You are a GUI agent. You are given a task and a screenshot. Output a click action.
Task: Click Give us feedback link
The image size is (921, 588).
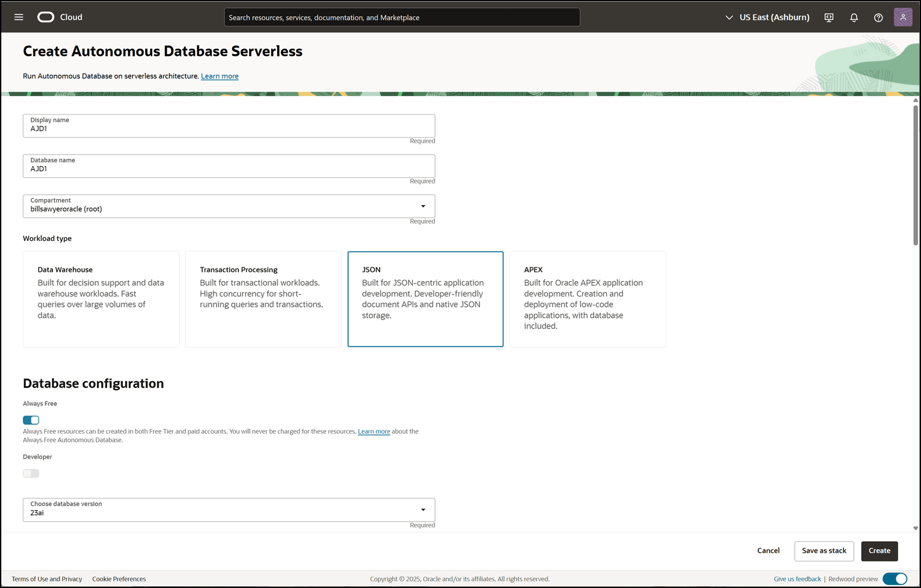(797, 579)
